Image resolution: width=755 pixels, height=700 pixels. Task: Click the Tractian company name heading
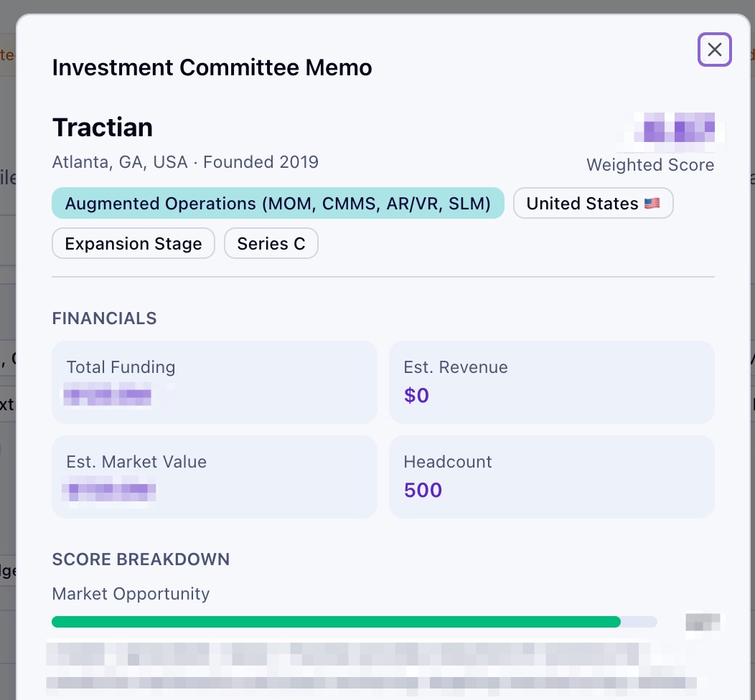pyautogui.click(x=103, y=128)
